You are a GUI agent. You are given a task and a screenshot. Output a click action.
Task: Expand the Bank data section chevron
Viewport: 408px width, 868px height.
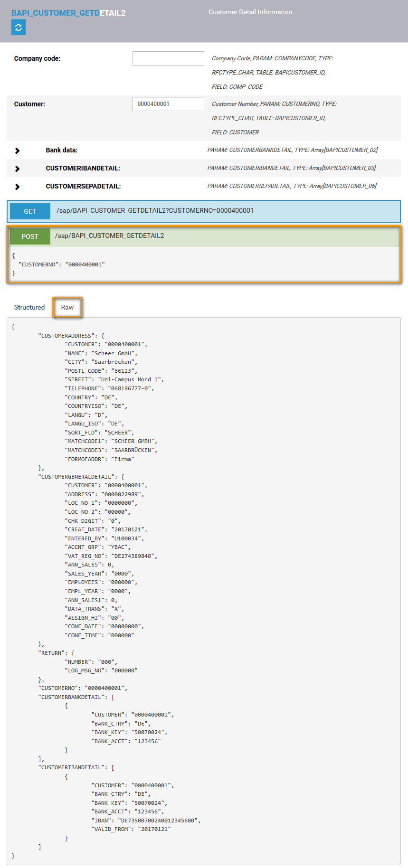point(18,151)
